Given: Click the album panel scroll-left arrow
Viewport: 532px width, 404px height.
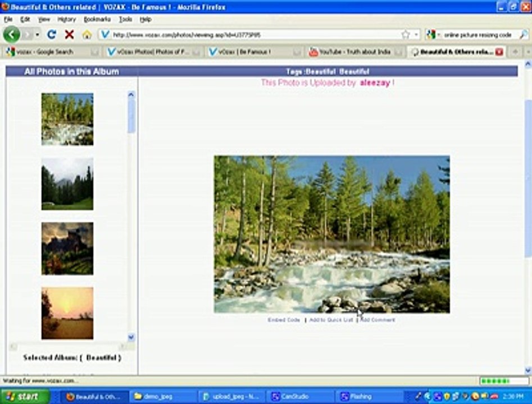Looking at the screenshot, I should [13, 346].
